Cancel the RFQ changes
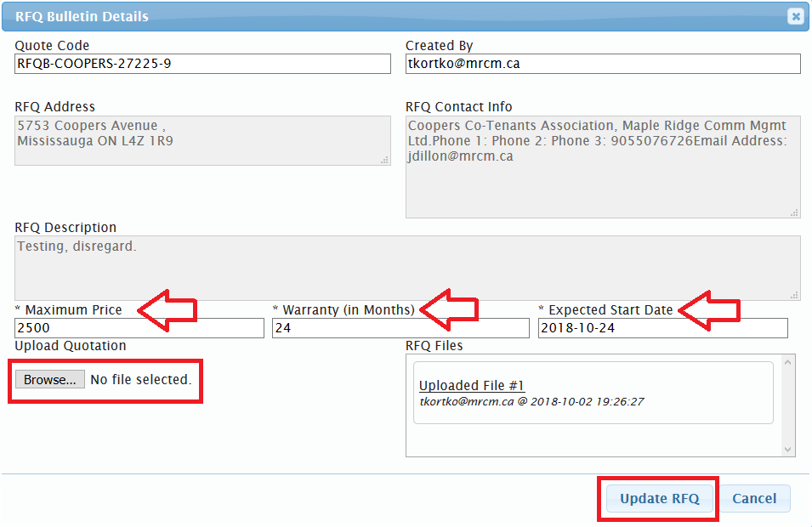The height and width of the screenshot is (527, 812). [754, 499]
